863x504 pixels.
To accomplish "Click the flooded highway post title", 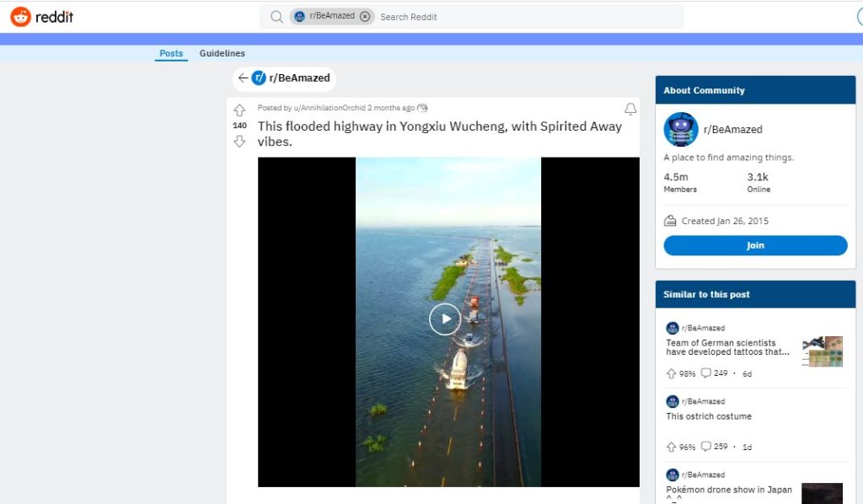I will coord(440,134).
